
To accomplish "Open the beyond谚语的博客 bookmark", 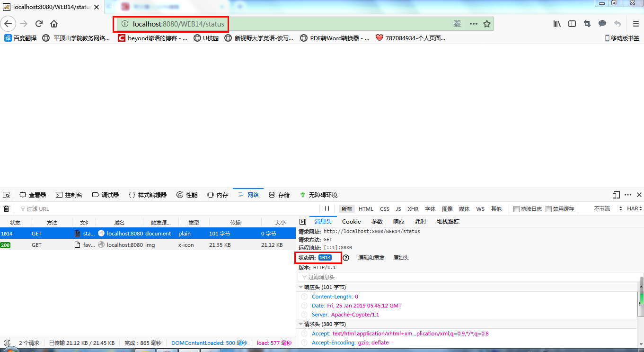I will [x=152, y=38].
